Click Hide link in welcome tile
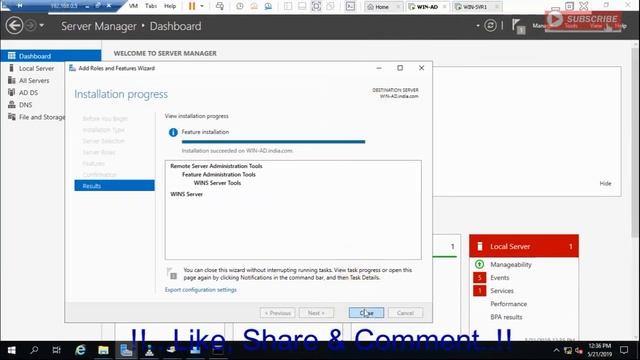 click(x=605, y=183)
